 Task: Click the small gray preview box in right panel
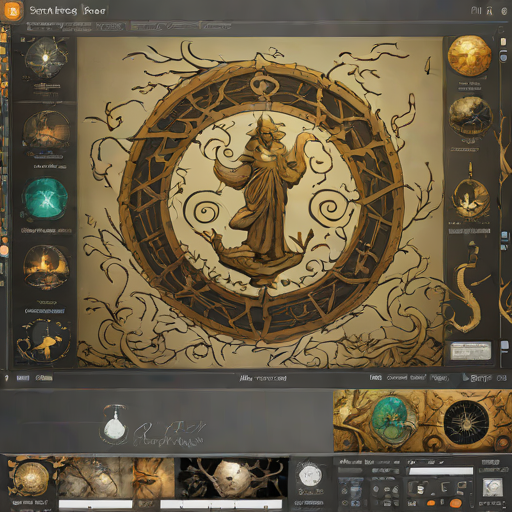(x=470, y=351)
